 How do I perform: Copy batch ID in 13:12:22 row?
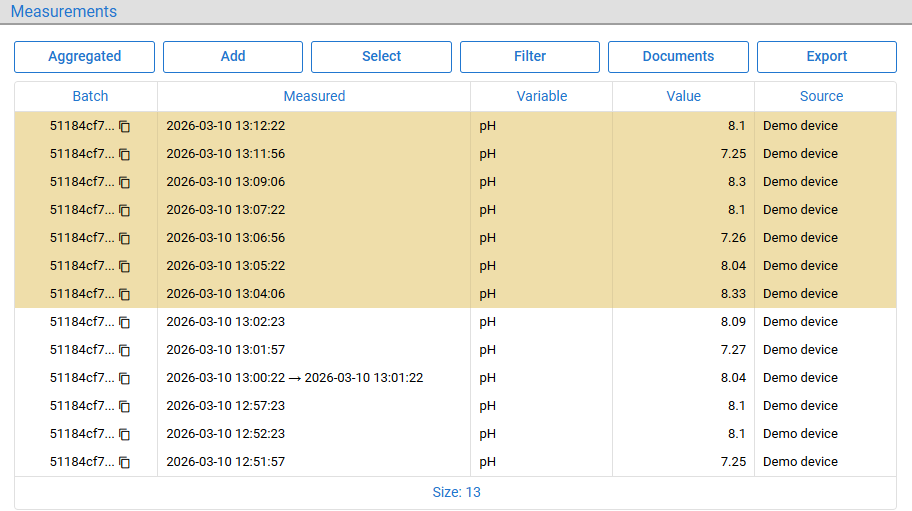click(x=124, y=126)
